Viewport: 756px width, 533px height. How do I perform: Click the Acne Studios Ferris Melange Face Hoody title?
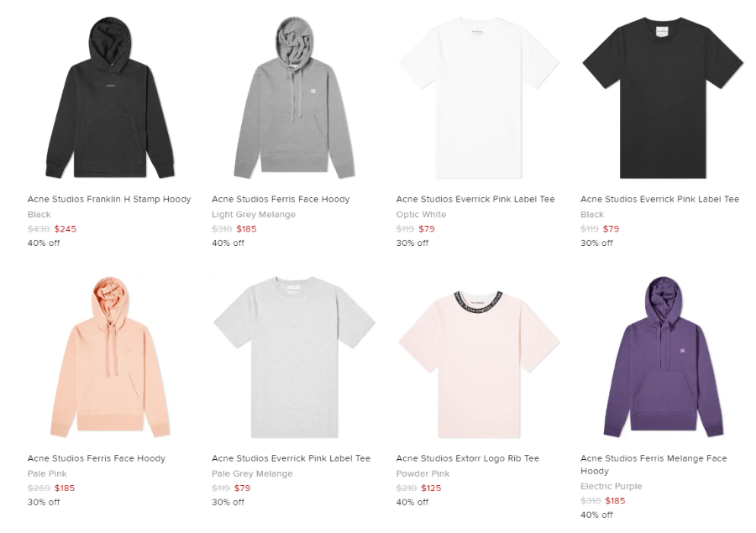click(654, 464)
